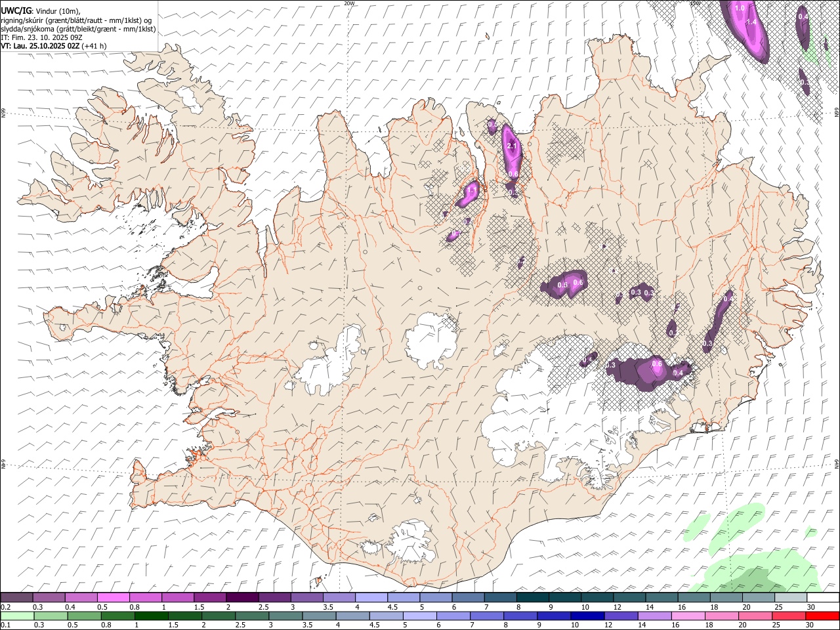840x630 pixels.
Task: Pick the bright pink 0.5 swatch, snow scale
Action: pos(113,597)
